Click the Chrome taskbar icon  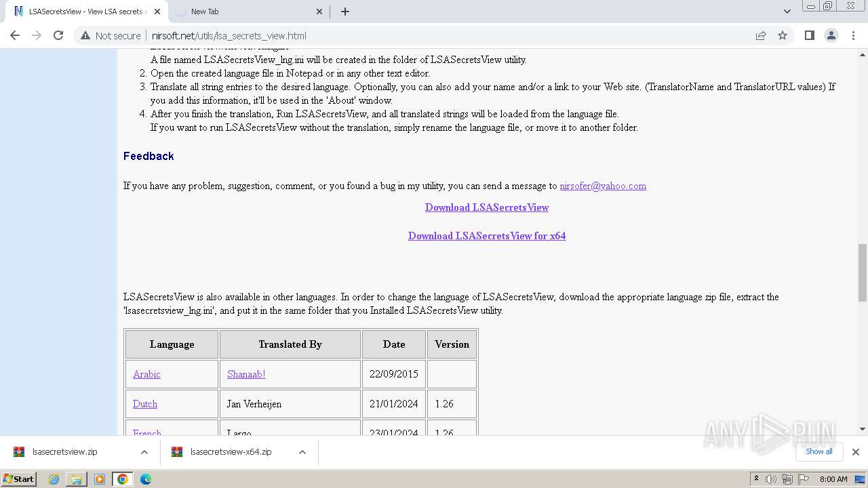(x=123, y=479)
